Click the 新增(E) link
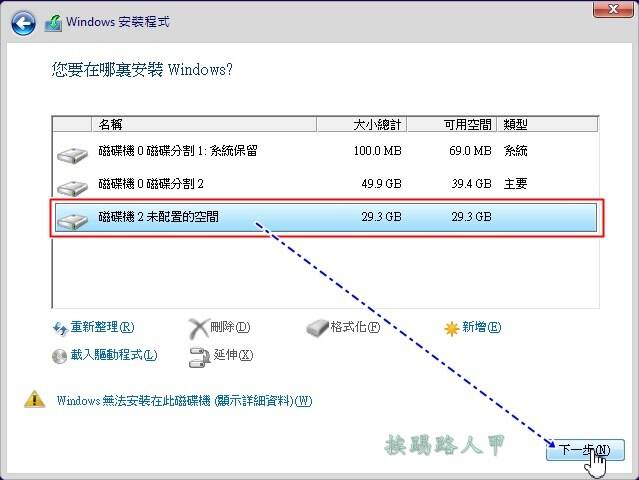Viewport: 639px width, 480px height. (x=481, y=327)
